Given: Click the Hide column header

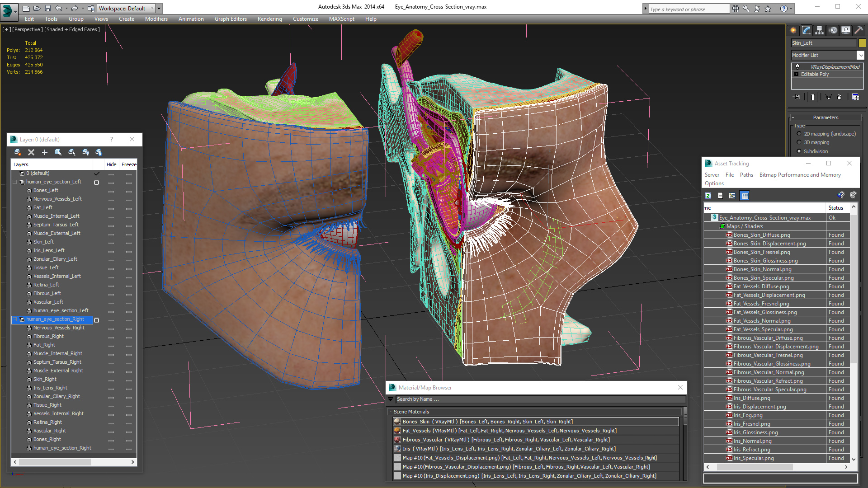Looking at the screenshot, I should coord(111,164).
